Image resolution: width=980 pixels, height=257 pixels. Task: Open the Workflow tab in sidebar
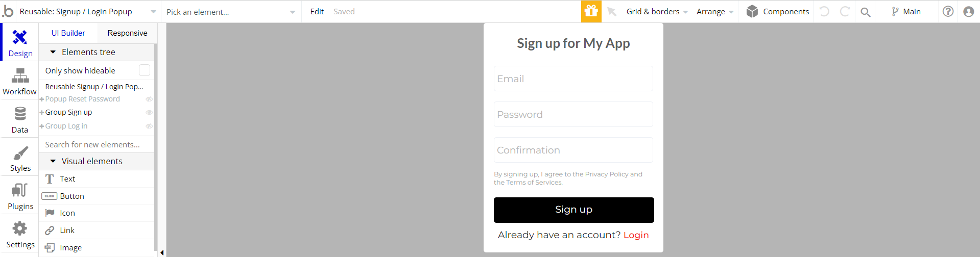point(19,82)
